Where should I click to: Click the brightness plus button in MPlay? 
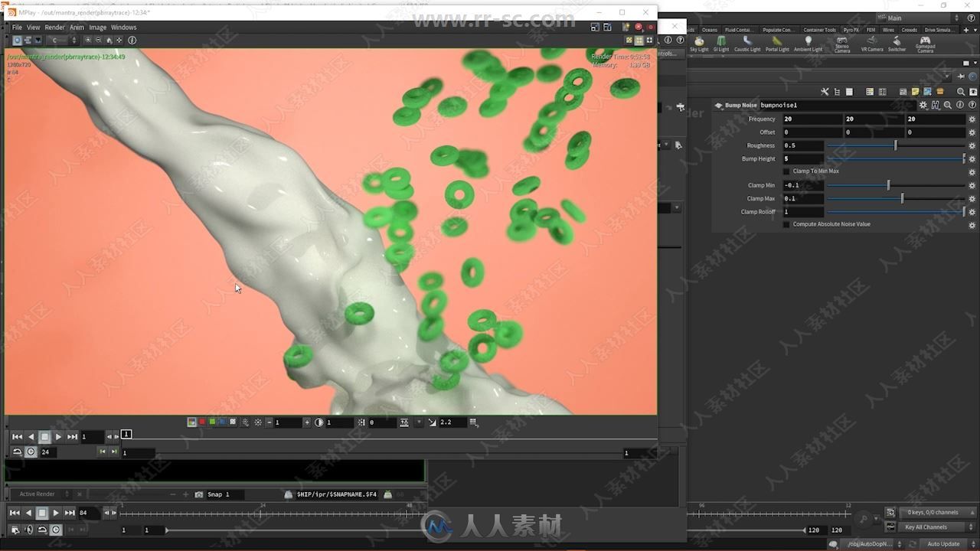point(307,422)
